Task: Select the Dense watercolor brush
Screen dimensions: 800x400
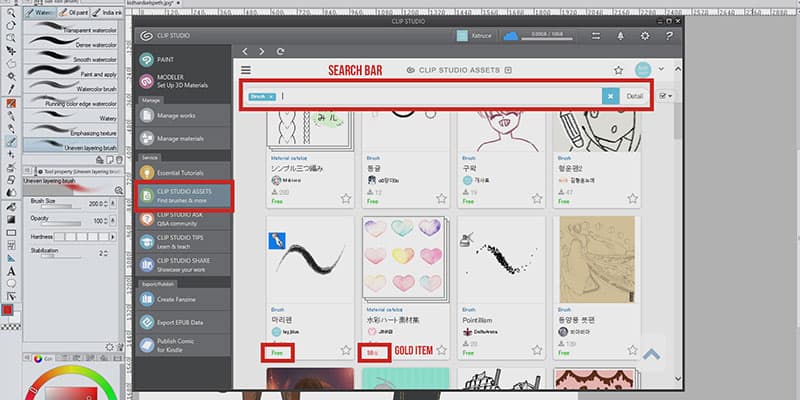Action: tap(71, 41)
